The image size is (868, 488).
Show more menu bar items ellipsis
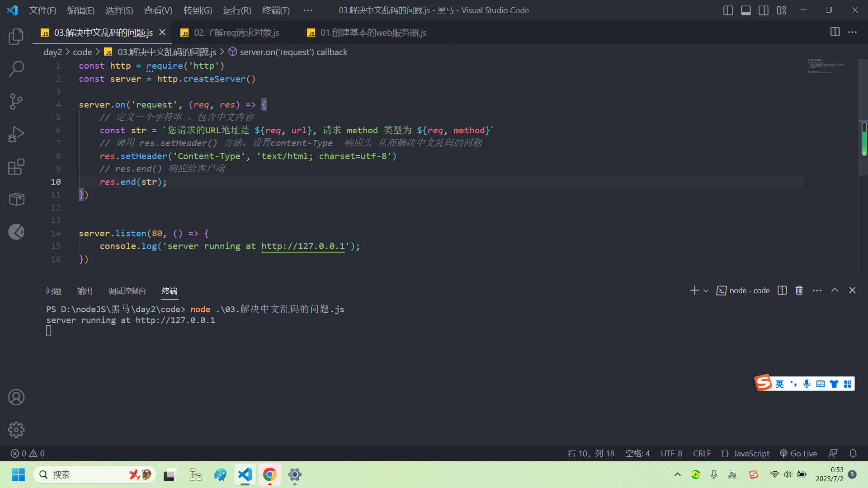tap(308, 10)
